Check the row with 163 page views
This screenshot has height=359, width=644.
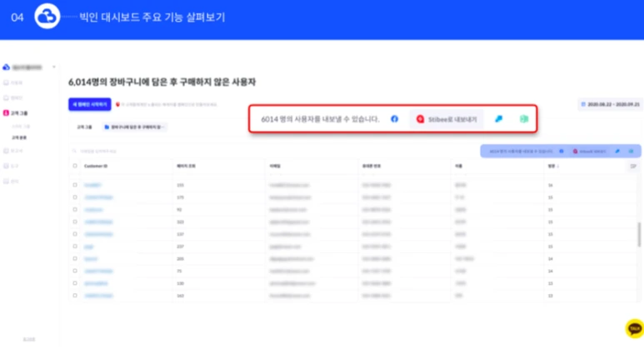(x=75, y=296)
